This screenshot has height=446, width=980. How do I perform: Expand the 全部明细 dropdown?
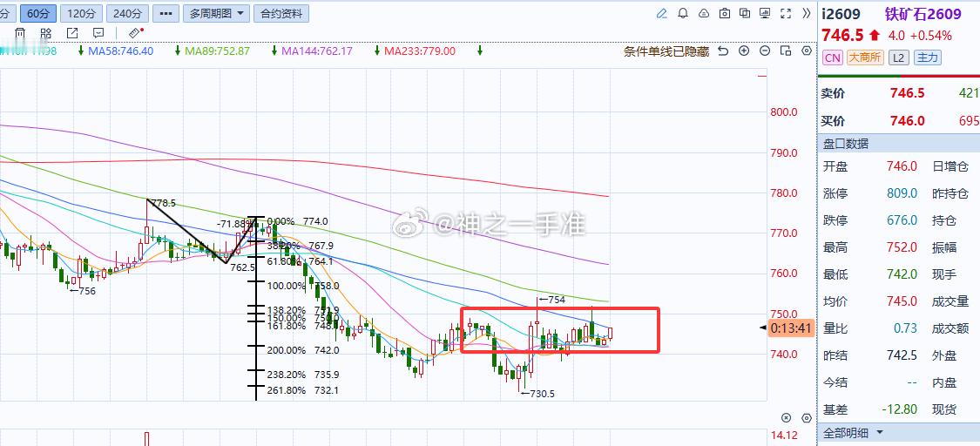click(853, 432)
